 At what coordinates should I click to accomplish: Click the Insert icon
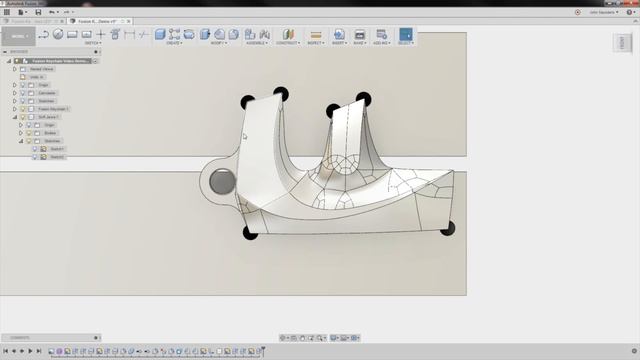339,34
